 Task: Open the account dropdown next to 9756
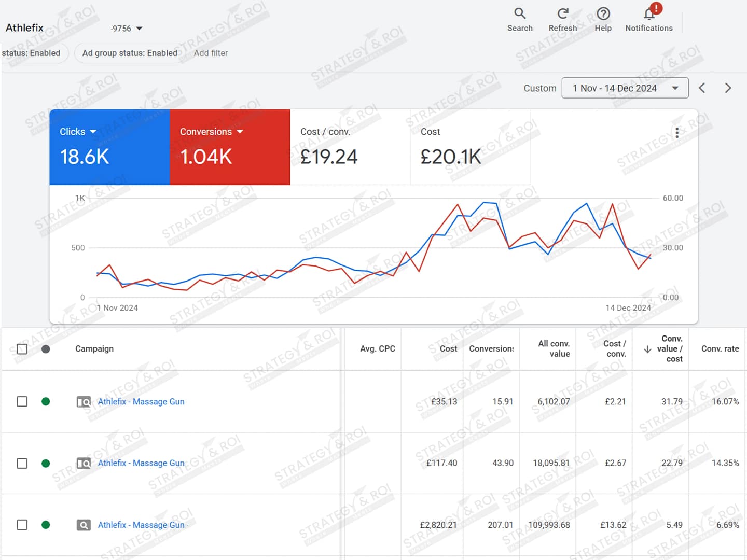pyautogui.click(x=139, y=29)
